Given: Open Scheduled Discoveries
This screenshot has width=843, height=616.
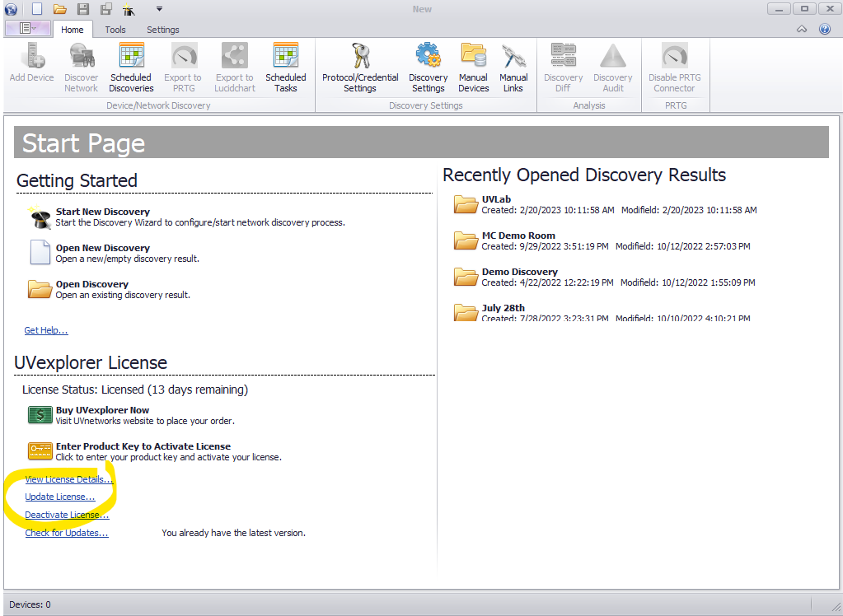Looking at the screenshot, I should coord(131,68).
